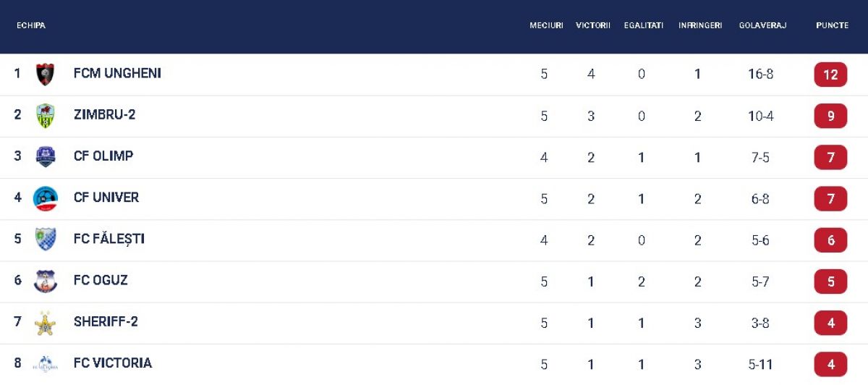Click the ECHIPA column header
This screenshot has width=868, height=385.
pos(31,25)
